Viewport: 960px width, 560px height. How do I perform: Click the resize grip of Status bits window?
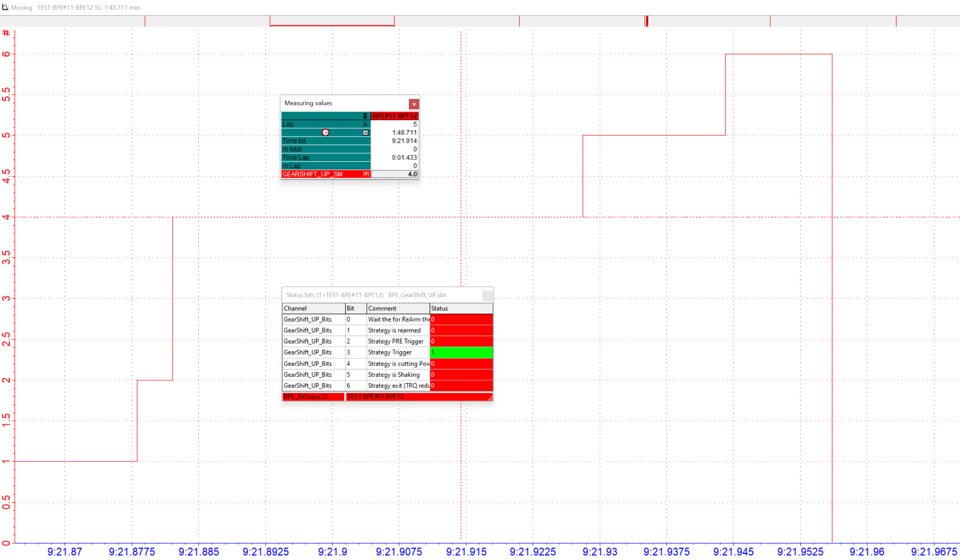(490, 398)
